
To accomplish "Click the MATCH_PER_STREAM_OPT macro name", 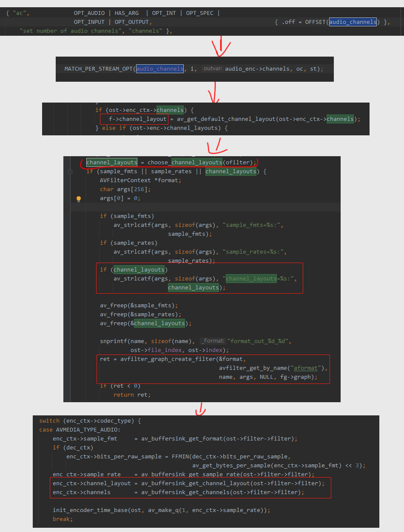I will click(x=98, y=69).
